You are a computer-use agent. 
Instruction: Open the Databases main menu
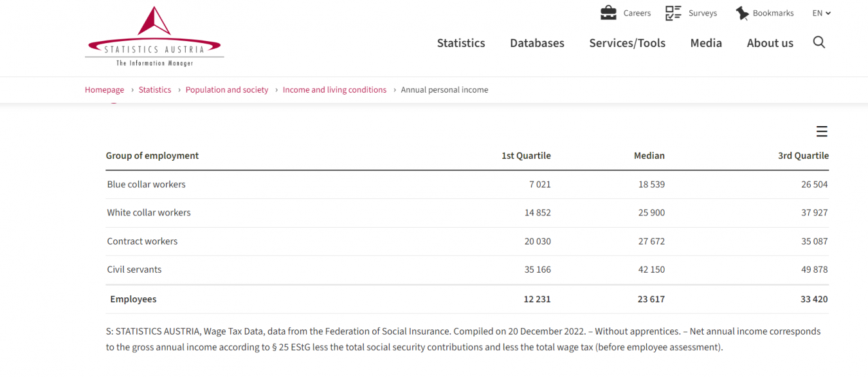[x=537, y=43]
